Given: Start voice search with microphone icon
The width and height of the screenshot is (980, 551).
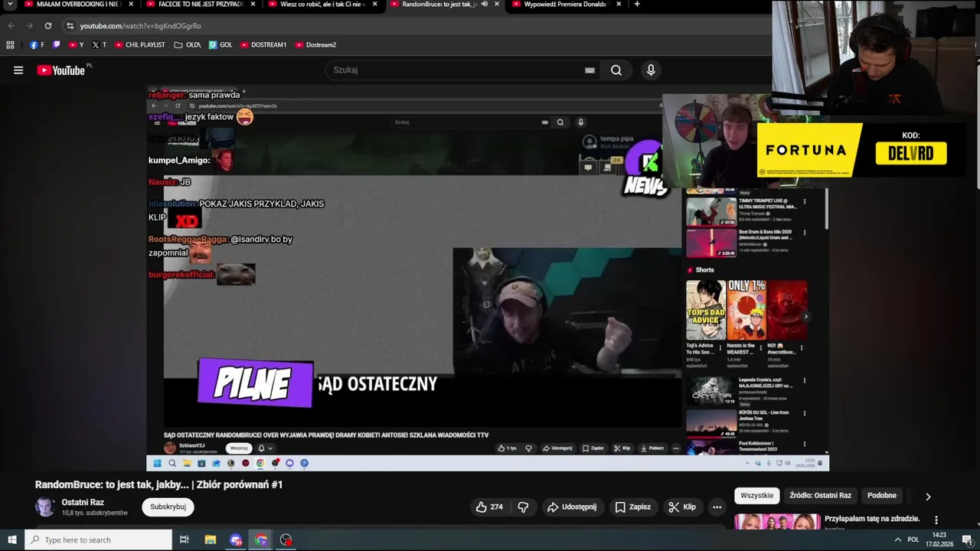Looking at the screenshot, I should (x=651, y=70).
